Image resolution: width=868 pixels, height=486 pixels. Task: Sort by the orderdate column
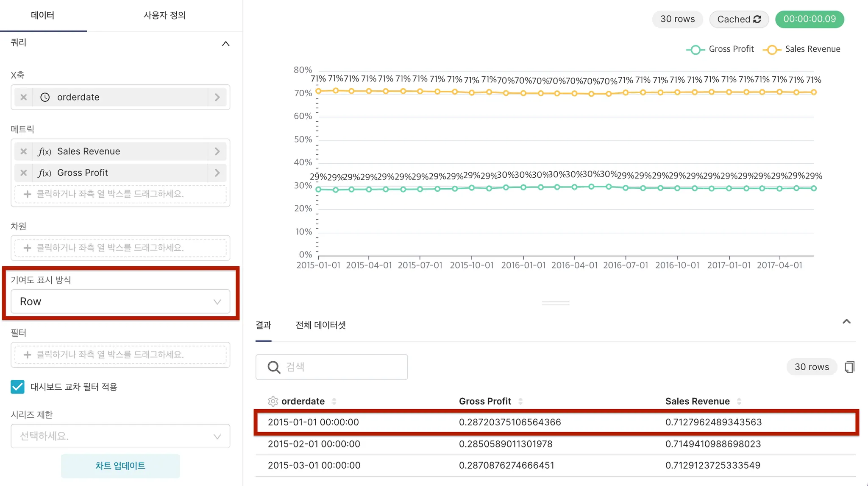[x=334, y=401]
